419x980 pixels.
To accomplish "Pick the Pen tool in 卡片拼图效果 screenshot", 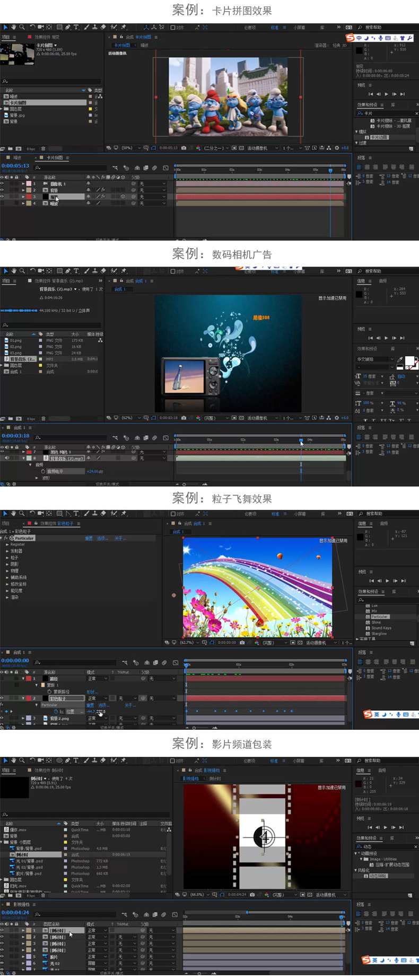I will [68, 27].
